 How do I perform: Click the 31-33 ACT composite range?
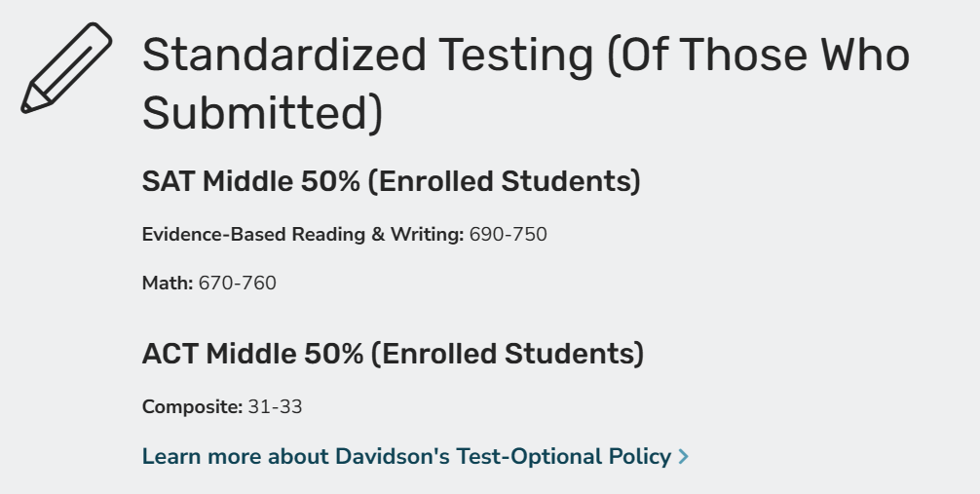coord(275,407)
